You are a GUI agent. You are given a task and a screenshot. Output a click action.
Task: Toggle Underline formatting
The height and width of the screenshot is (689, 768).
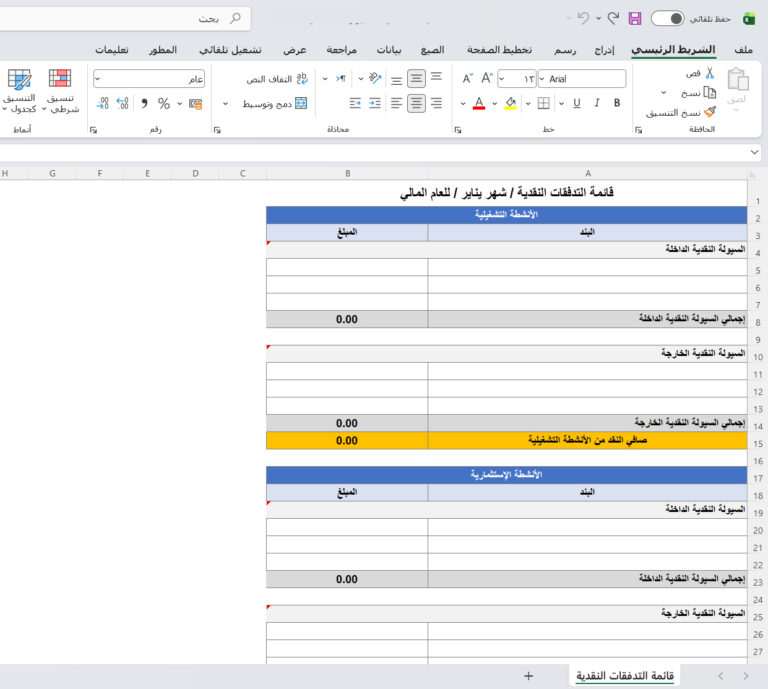577,103
